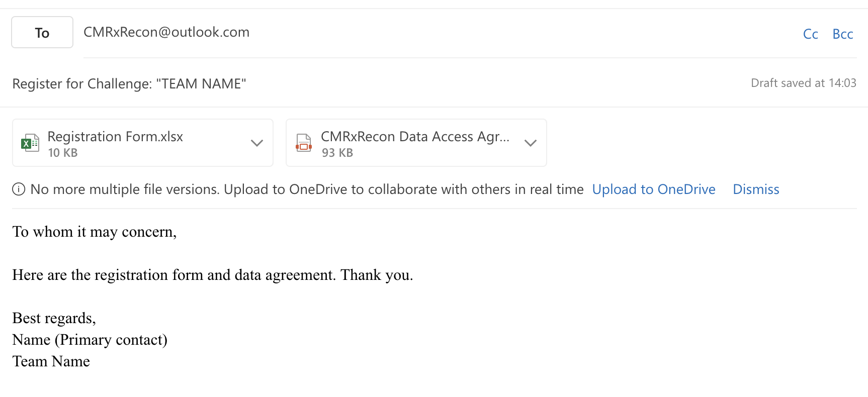
Task: Show the Bcc recipients field
Action: tap(843, 34)
